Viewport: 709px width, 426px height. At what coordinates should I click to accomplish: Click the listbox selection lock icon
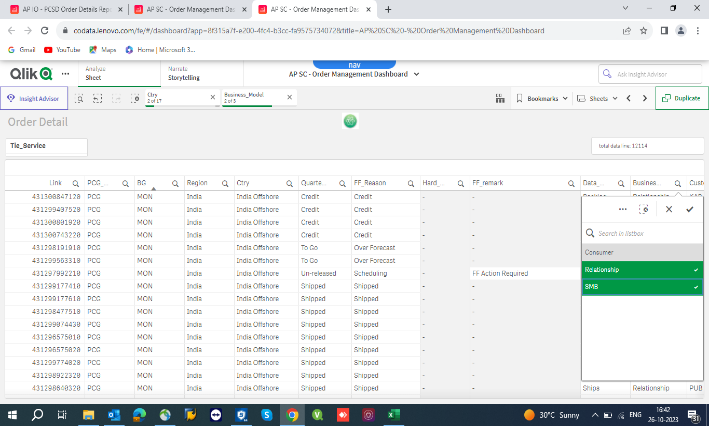pos(644,209)
